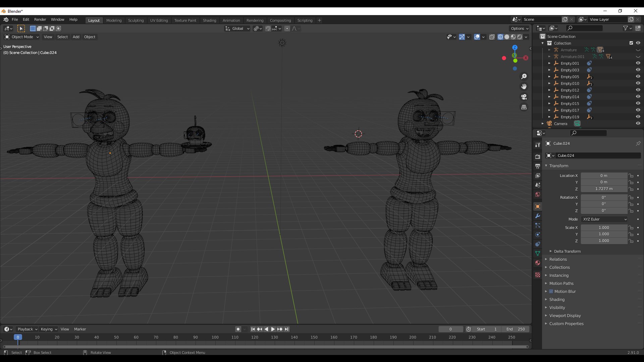
Task: Open the Render properties tab
Action: point(538,157)
